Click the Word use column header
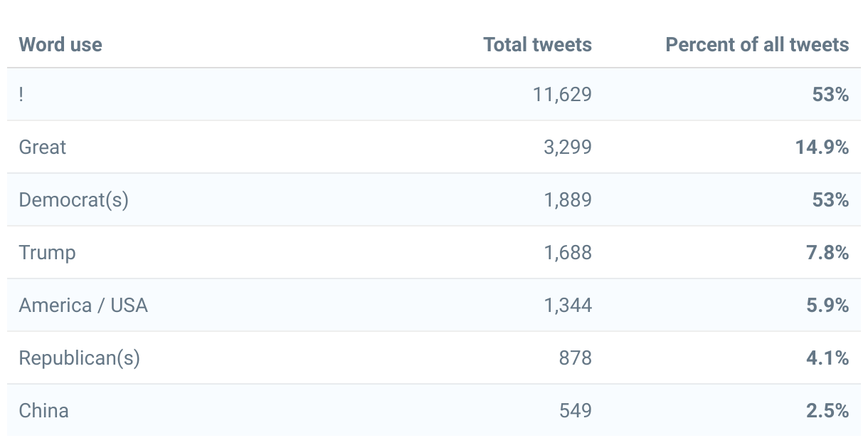868x443 pixels. (x=60, y=44)
